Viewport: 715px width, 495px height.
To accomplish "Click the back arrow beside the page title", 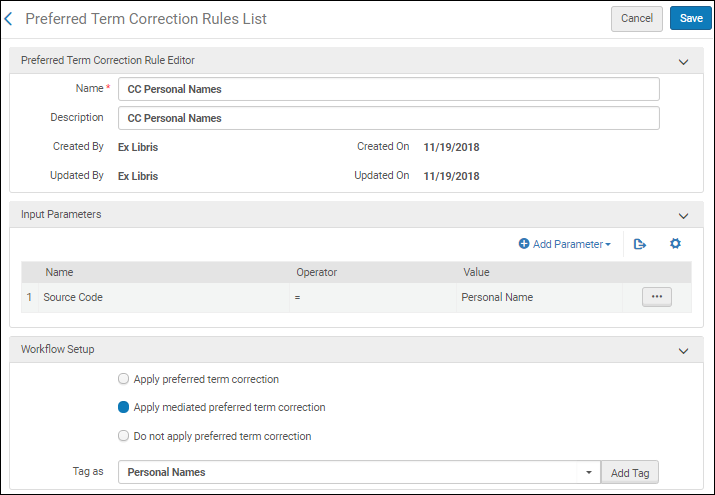I will pos(10,19).
